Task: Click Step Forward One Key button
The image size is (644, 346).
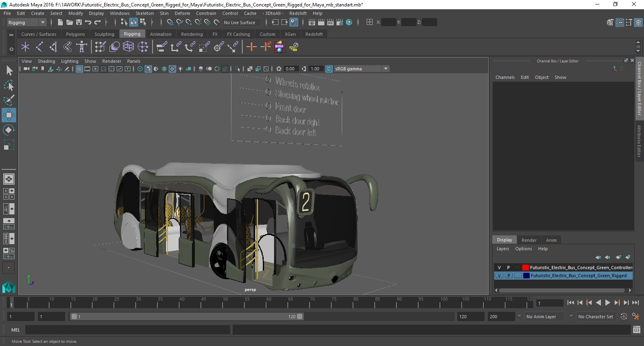Action: pyautogui.click(x=617, y=303)
